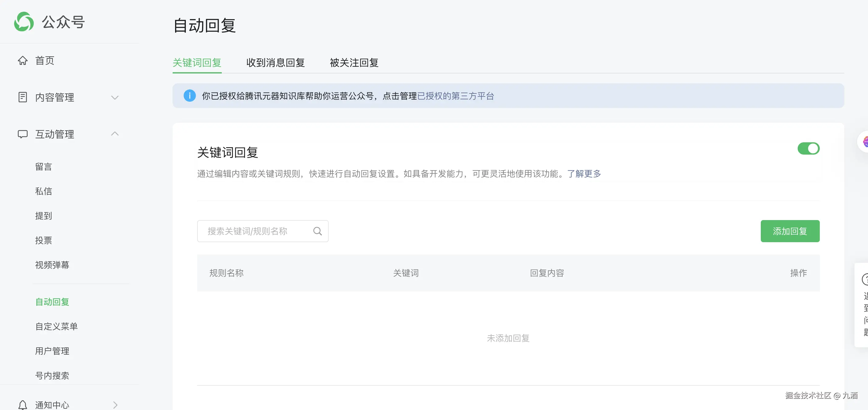Image resolution: width=868 pixels, height=410 pixels.
Task: Open 视频弹幕 in the sidebar
Action: pyautogui.click(x=52, y=265)
